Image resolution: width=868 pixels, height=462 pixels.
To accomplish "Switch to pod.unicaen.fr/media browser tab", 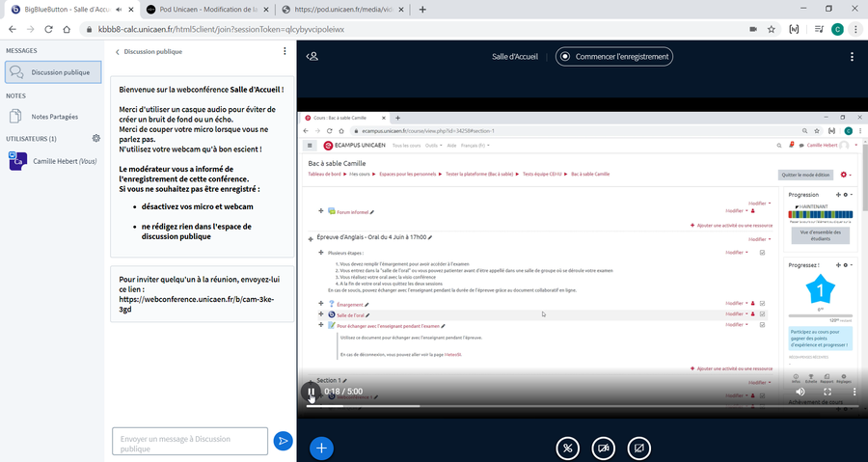I will pyautogui.click(x=343, y=10).
